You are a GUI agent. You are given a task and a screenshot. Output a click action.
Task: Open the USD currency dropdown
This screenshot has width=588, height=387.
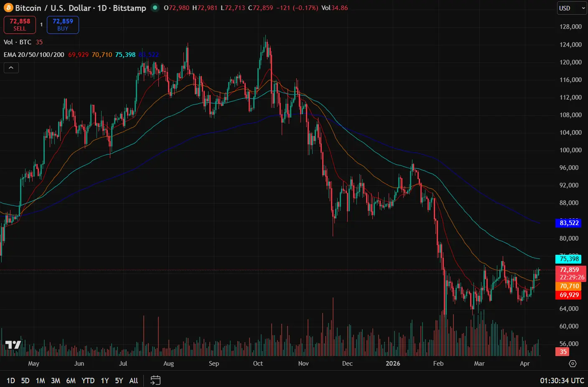tap(571, 8)
